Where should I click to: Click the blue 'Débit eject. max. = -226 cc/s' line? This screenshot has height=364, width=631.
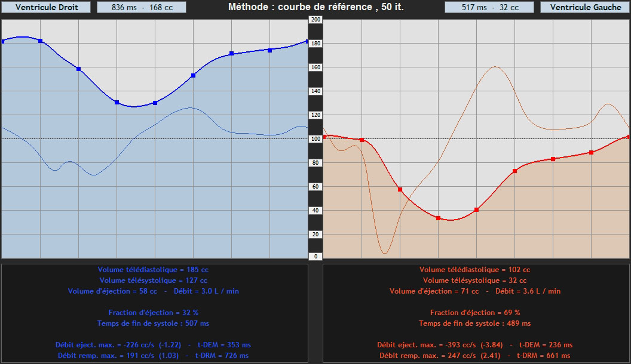154,345
